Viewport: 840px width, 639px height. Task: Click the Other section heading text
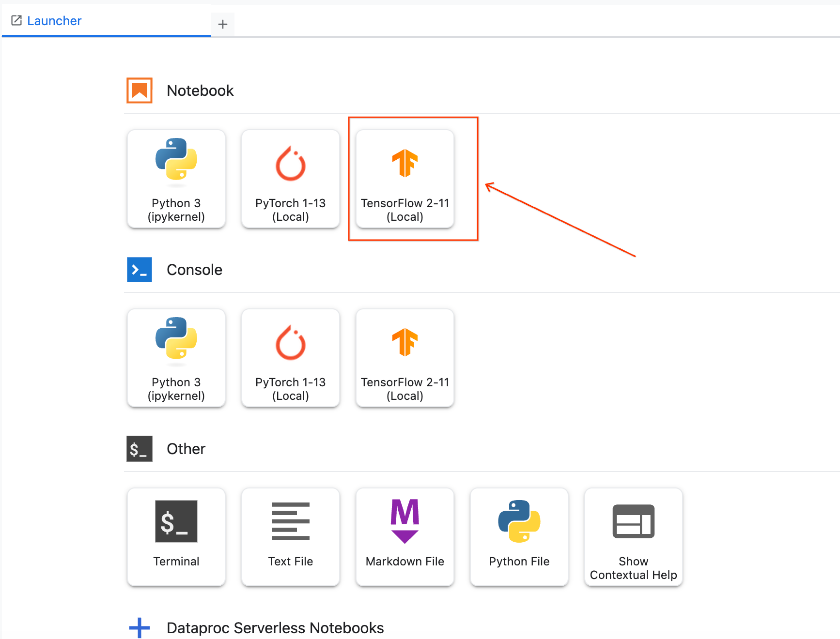tap(186, 449)
